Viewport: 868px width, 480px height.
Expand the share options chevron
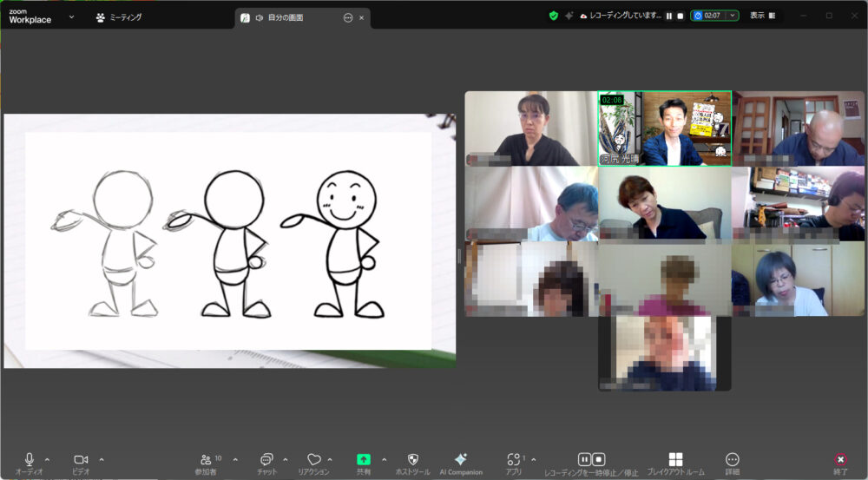tap(384, 459)
